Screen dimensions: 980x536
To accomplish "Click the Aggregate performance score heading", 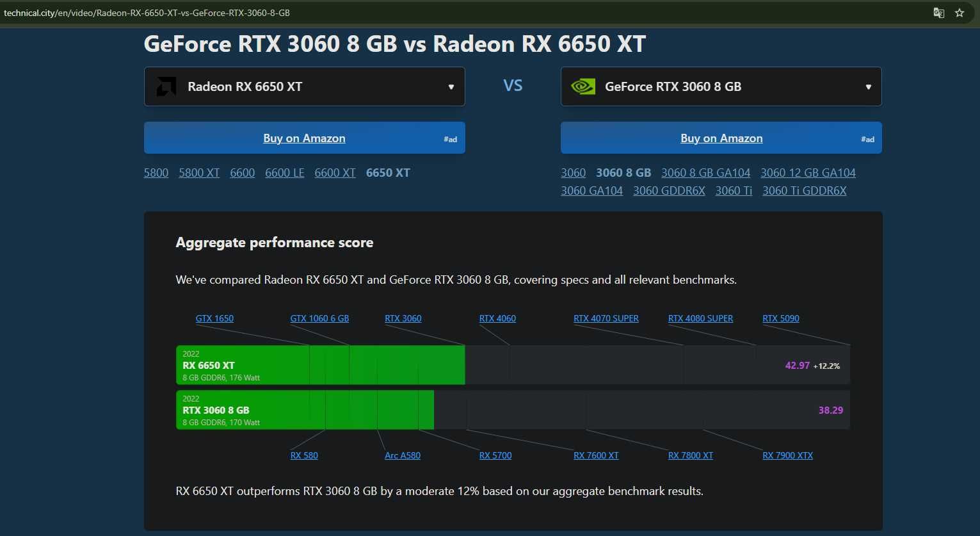I will [x=275, y=243].
